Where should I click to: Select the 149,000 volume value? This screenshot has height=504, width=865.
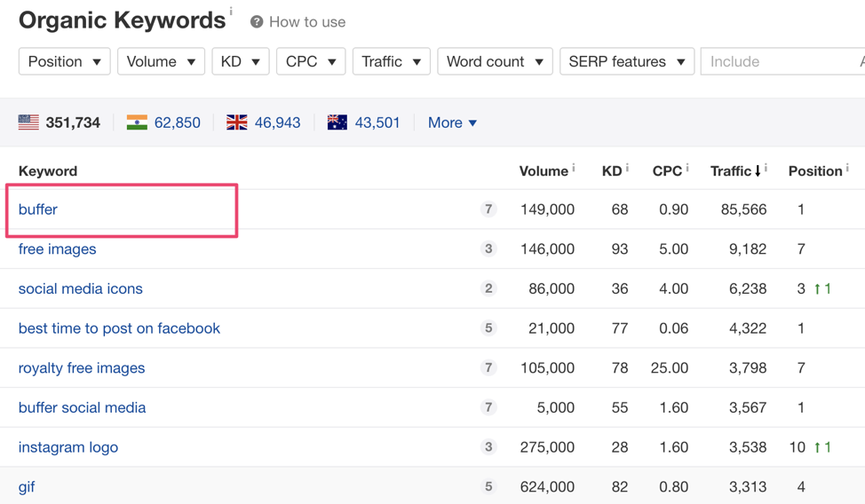click(547, 209)
